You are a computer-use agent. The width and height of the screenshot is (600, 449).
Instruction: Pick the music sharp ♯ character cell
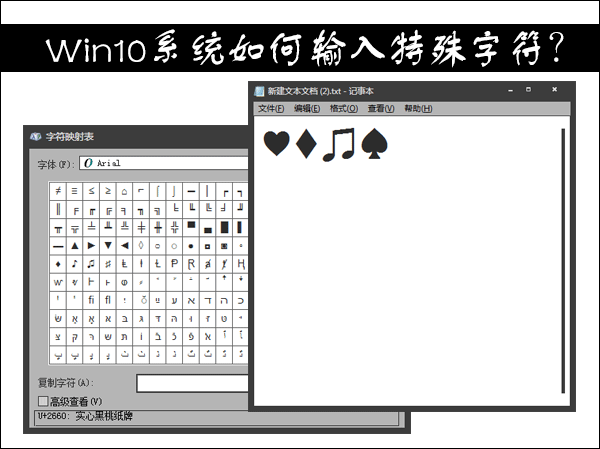point(108,264)
